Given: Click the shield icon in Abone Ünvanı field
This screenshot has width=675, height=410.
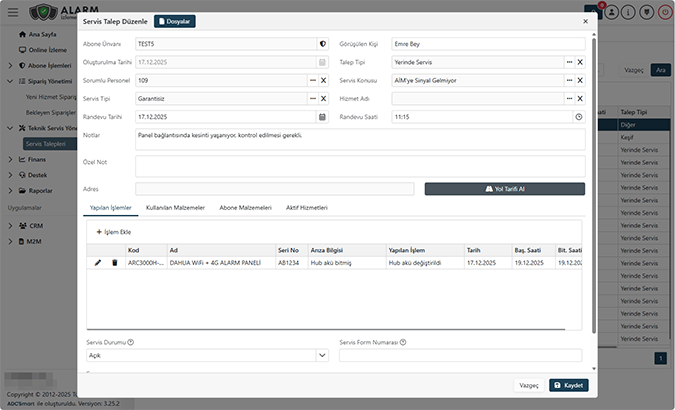Looking at the screenshot, I should (x=322, y=44).
